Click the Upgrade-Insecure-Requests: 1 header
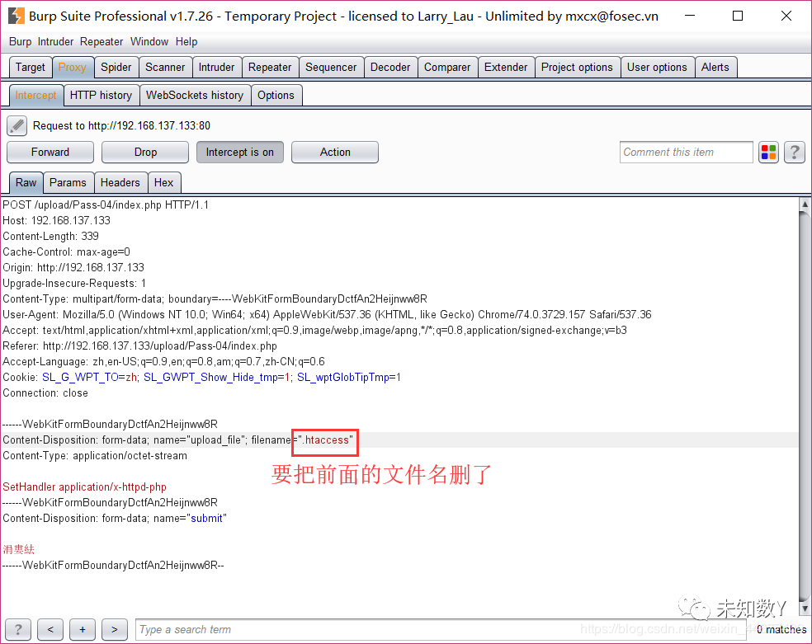 pyautogui.click(x=74, y=284)
